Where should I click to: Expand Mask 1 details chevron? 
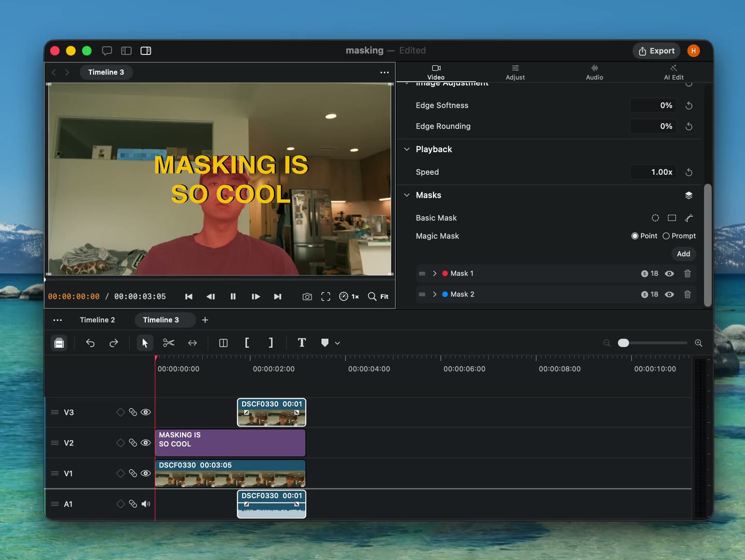[x=435, y=273]
